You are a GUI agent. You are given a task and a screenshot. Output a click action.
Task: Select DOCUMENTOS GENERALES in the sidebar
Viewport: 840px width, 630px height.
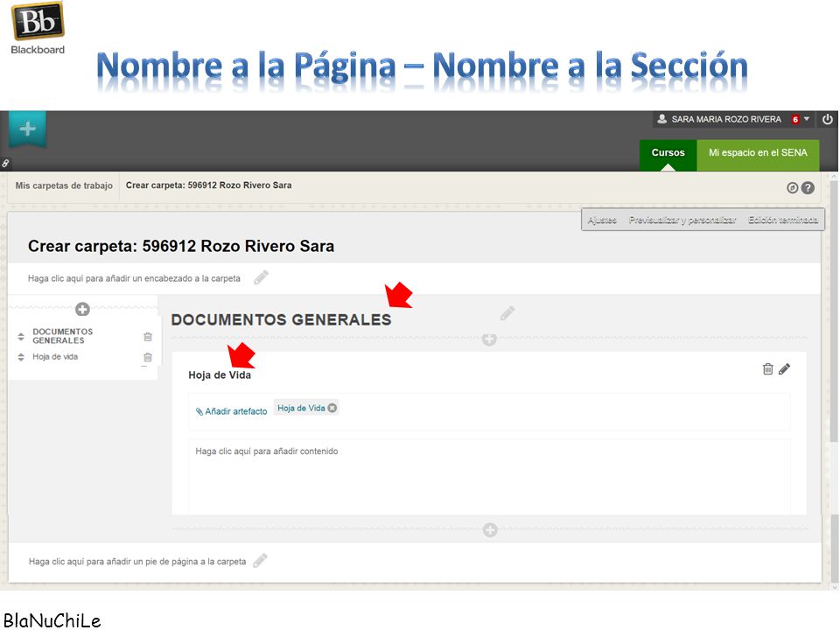coord(63,336)
